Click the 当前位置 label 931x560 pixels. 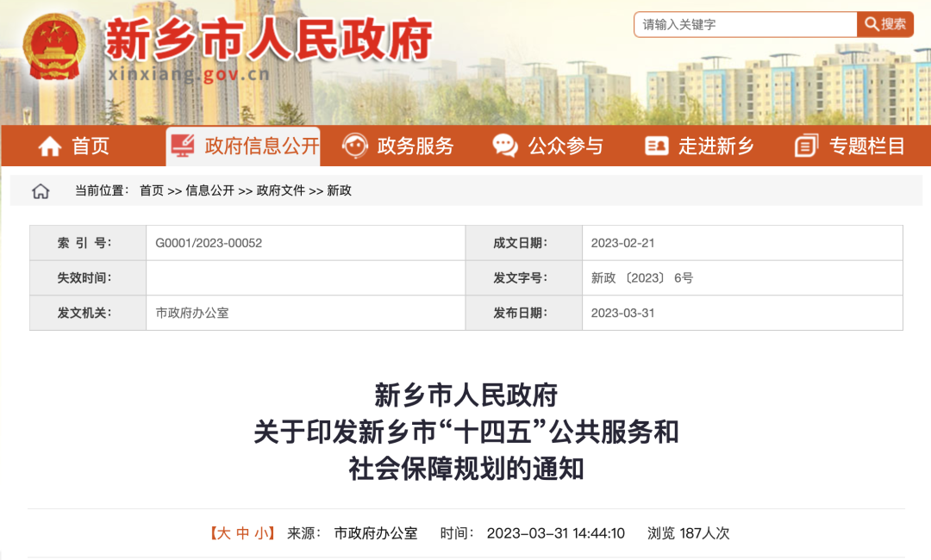tap(102, 190)
